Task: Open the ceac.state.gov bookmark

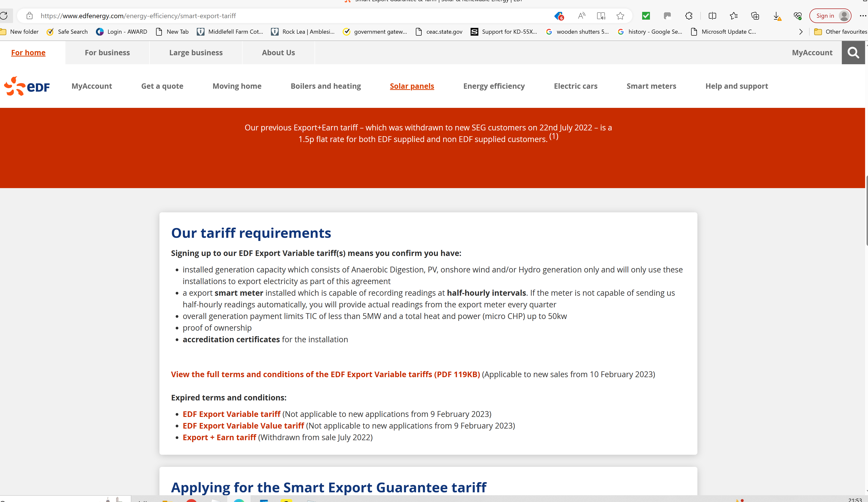Action: (439, 32)
